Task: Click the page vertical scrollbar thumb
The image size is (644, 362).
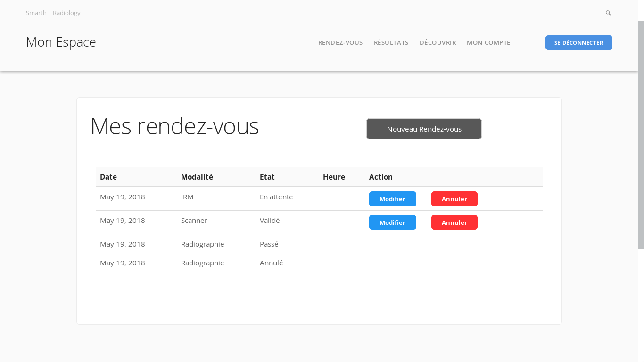Action: (x=641, y=135)
